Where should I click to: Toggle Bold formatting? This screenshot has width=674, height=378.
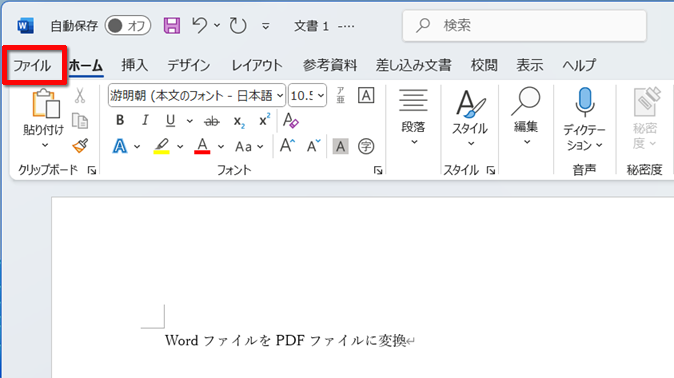tap(120, 120)
